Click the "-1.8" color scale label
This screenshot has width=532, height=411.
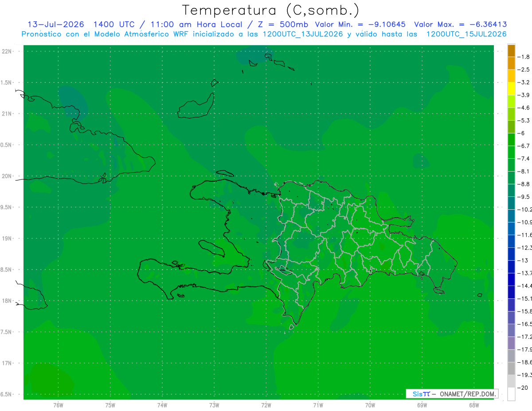point(524,57)
